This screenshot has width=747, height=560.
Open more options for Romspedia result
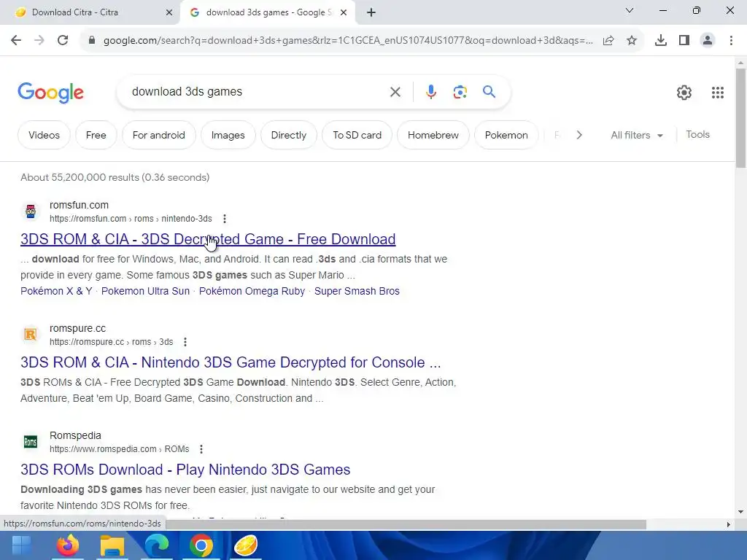(x=201, y=449)
